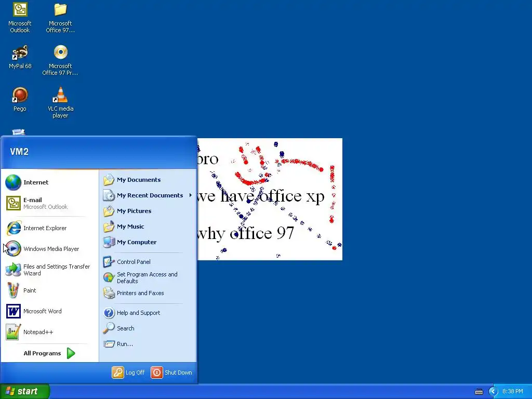Expand the My Recent Documents submenu arrow
This screenshot has height=399, width=532.
(x=190, y=195)
